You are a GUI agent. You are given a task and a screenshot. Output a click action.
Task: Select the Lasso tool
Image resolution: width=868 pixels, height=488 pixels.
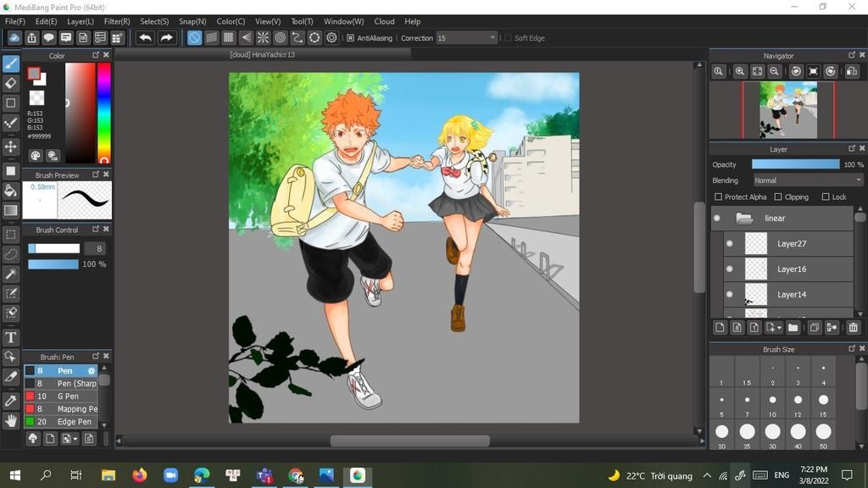coord(10,254)
